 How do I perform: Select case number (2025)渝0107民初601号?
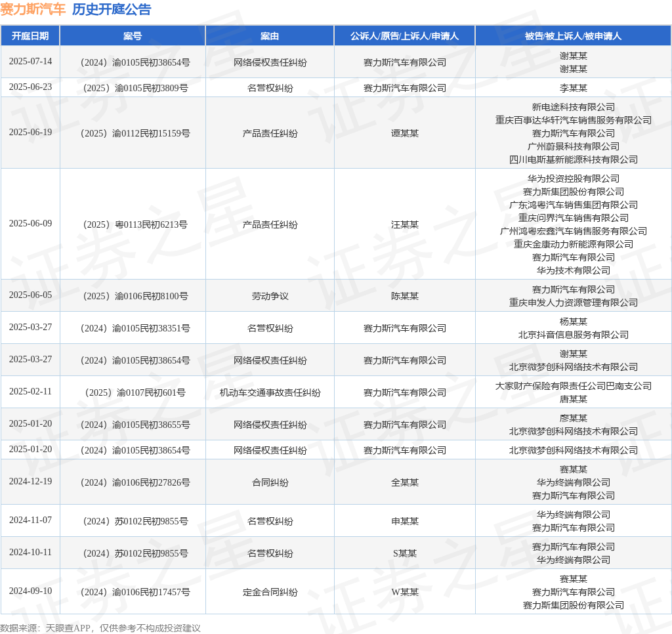135,392
